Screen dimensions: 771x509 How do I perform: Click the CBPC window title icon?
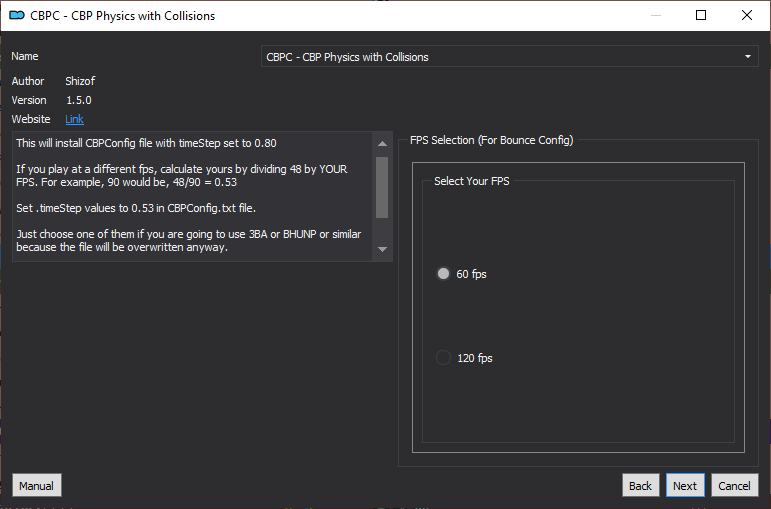tap(17, 16)
